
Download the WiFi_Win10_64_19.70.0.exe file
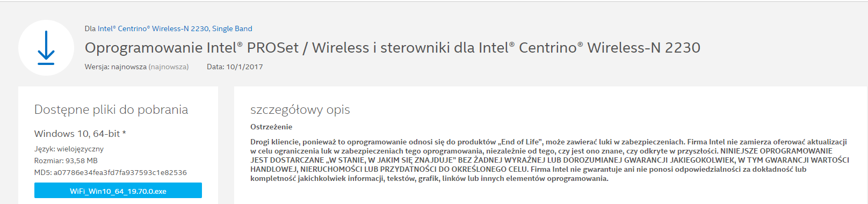coord(118,191)
